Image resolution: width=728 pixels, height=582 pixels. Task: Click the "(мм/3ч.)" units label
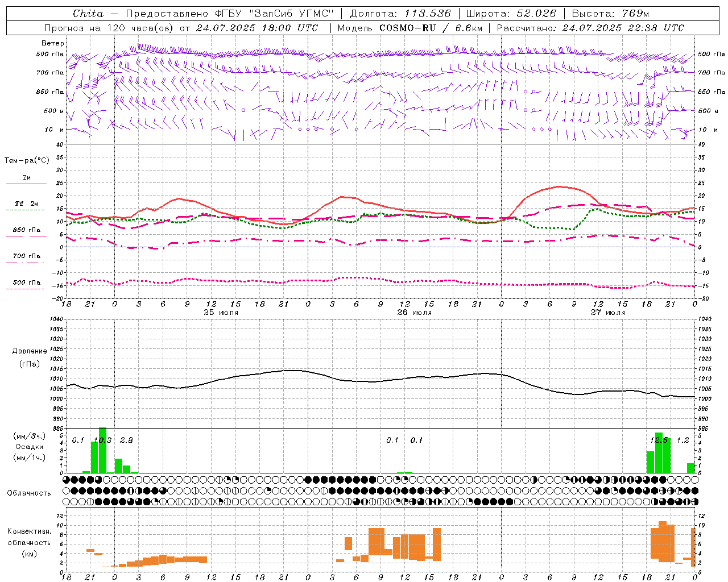(x=30, y=436)
